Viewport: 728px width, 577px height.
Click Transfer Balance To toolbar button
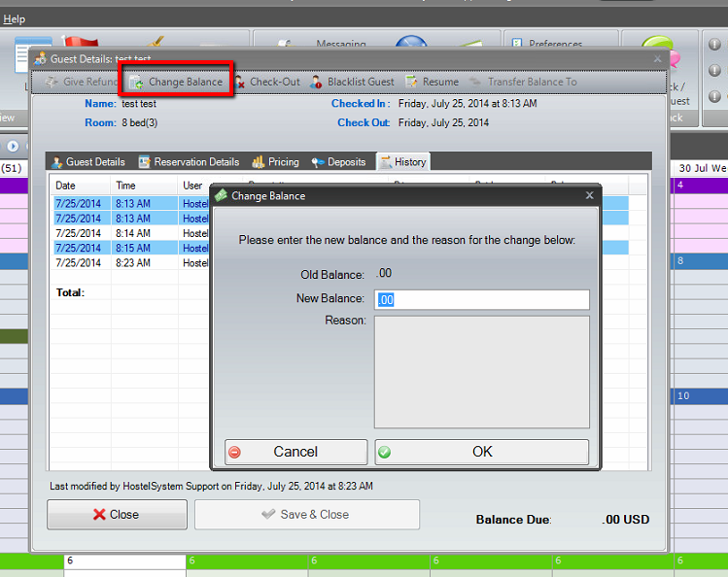(x=523, y=83)
